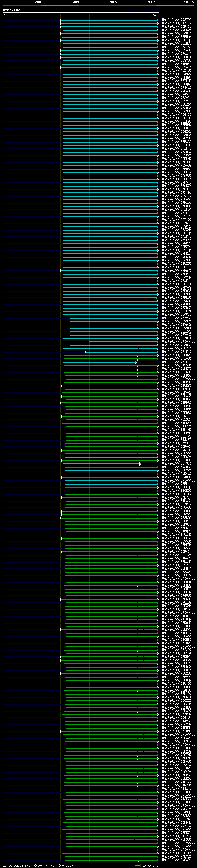Image resolution: width=197 pixels, height=868 pixels.
Task: Open hit UniRef100_Q9C505
Action: 176,30
